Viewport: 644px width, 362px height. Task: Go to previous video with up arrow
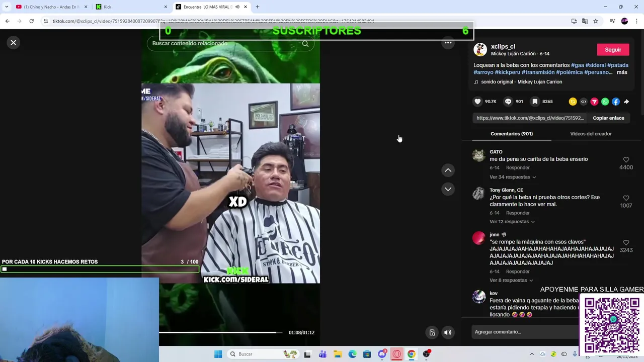(x=448, y=170)
